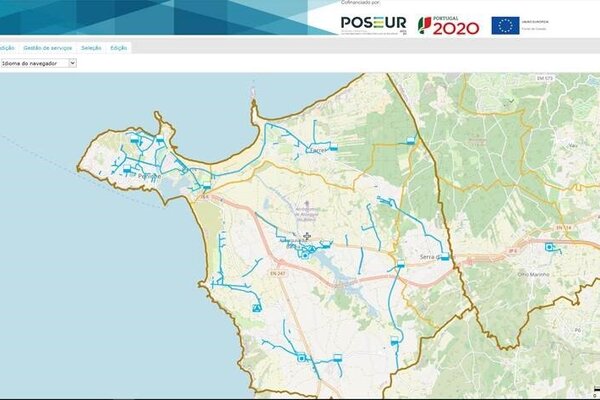Expand the Idioma do navegador dropdown

click(38, 62)
